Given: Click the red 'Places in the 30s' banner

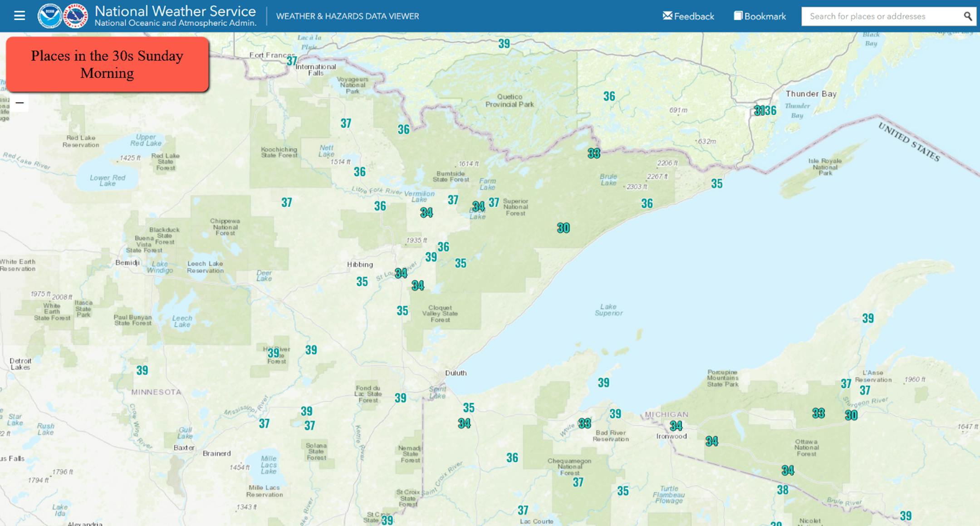Looking at the screenshot, I should [x=108, y=64].
